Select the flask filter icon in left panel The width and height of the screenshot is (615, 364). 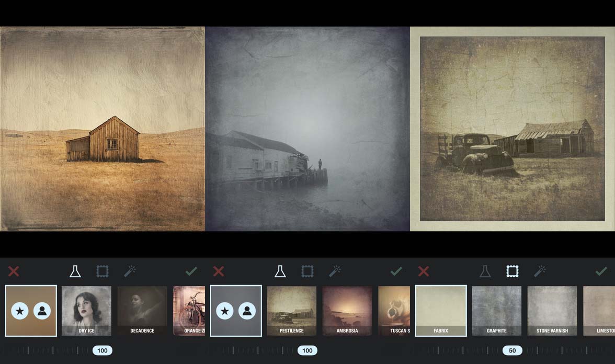coord(75,271)
